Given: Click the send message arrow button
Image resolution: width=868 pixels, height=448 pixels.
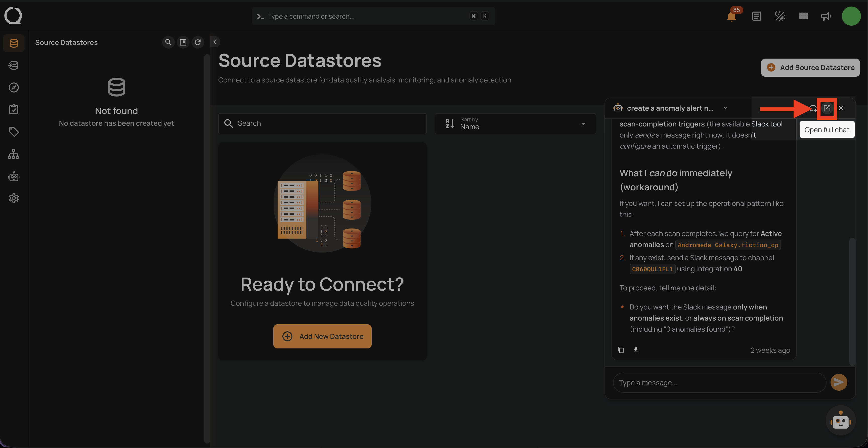Looking at the screenshot, I should 839,382.
